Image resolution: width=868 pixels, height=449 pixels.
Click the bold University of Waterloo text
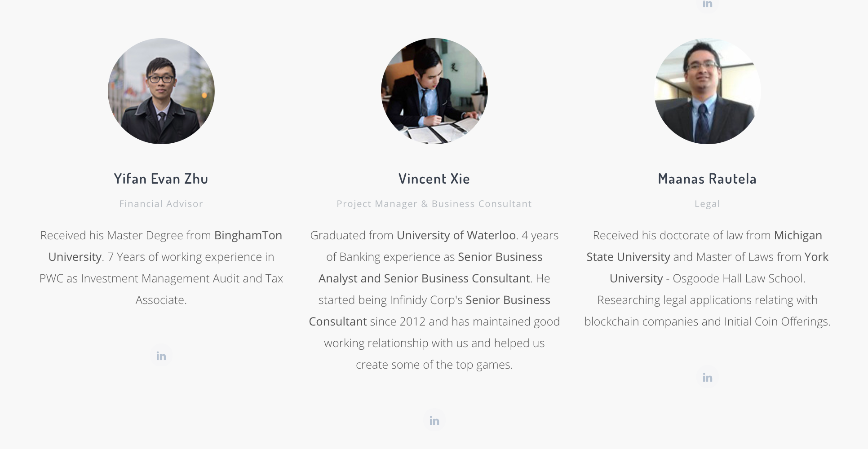coord(456,235)
